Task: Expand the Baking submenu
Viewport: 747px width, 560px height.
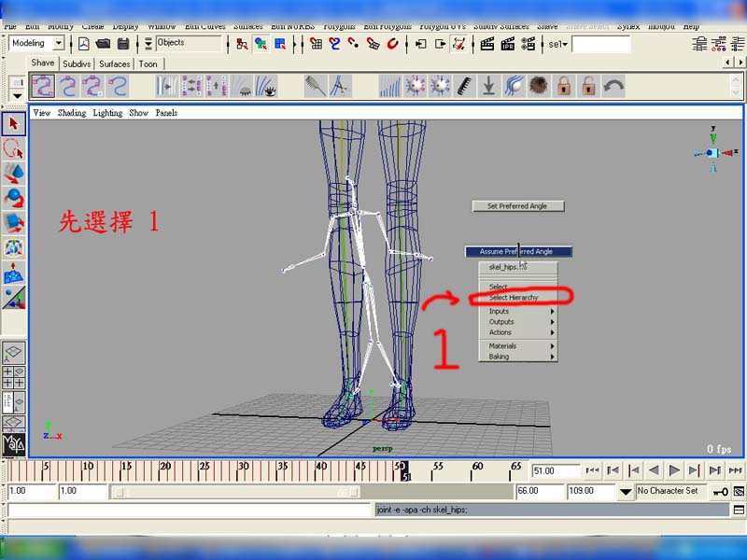Action: [518, 357]
